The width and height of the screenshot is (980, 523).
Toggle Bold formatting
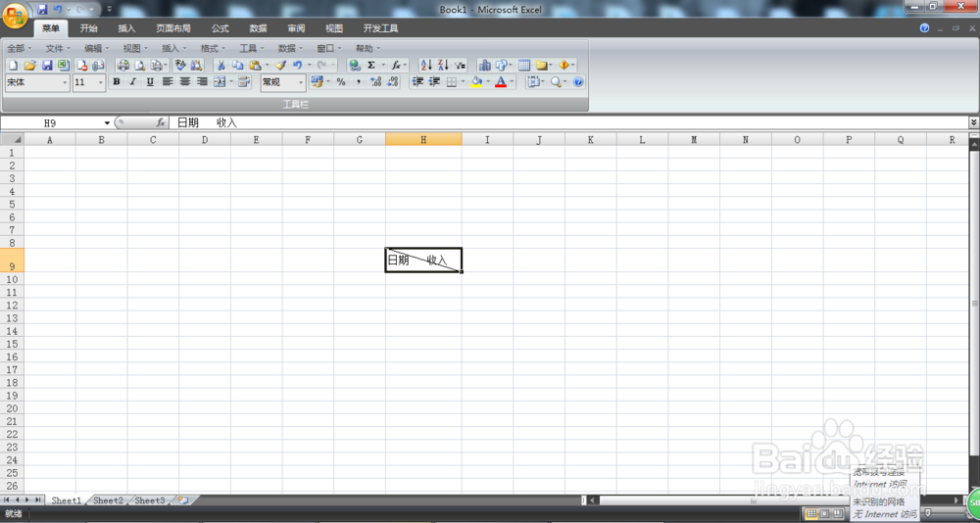(117, 82)
